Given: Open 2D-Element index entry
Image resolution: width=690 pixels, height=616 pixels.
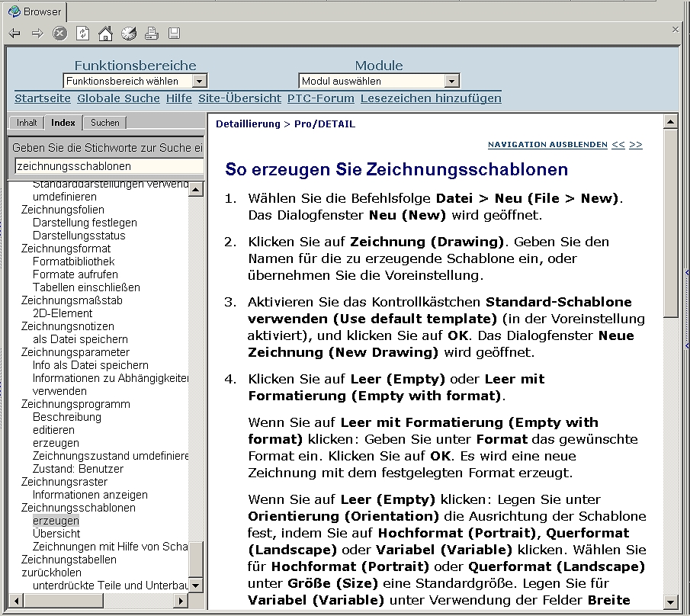Looking at the screenshot, I should tap(63, 313).
